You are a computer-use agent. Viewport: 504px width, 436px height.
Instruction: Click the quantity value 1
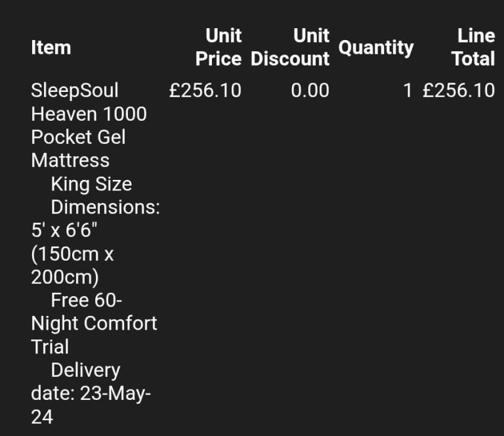click(x=408, y=91)
